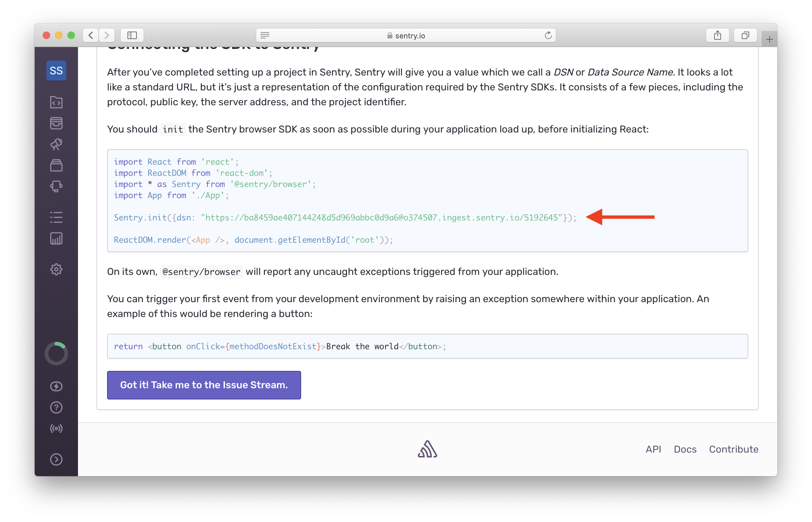Open the database/storage panel icon
The width and height of the screenshot is (812, 522).
58,123
